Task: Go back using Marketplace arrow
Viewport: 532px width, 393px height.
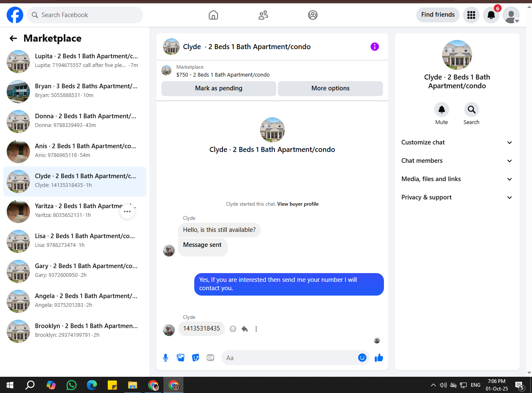Action: click(x=13, y=38)
